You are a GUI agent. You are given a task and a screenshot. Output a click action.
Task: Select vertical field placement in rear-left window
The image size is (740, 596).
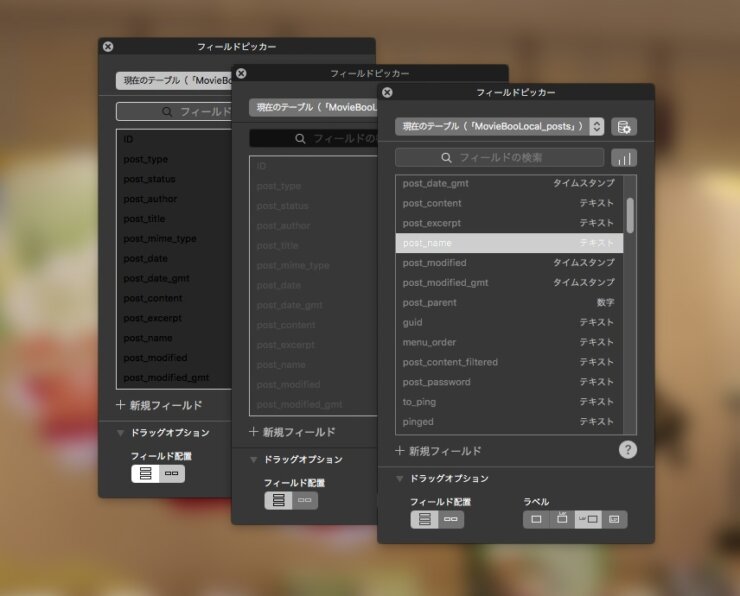tap(145, 473)
